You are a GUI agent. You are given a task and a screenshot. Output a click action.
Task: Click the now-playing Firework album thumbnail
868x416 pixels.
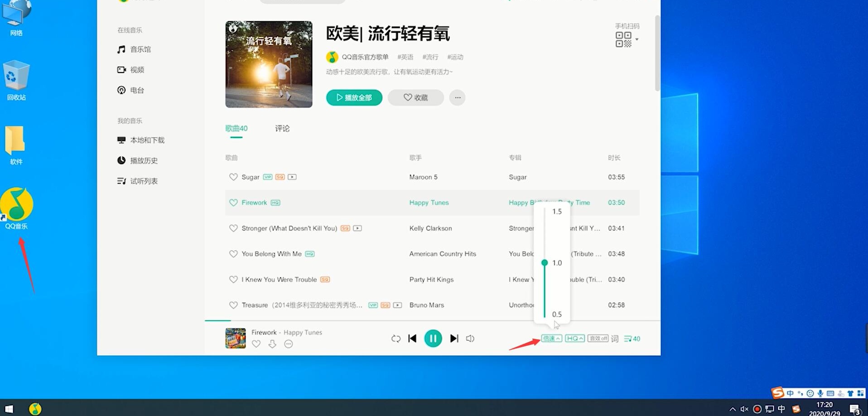pyautogui.click(x=236, y=339)
